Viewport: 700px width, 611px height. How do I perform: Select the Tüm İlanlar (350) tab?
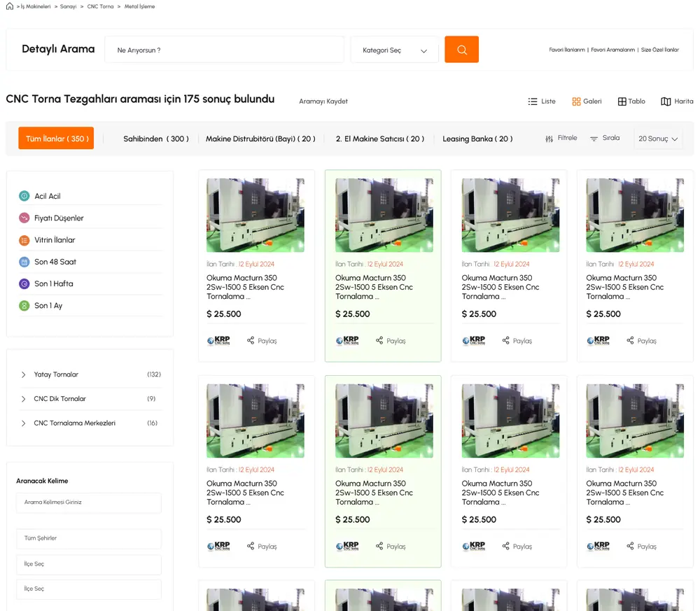pos(56,139)
